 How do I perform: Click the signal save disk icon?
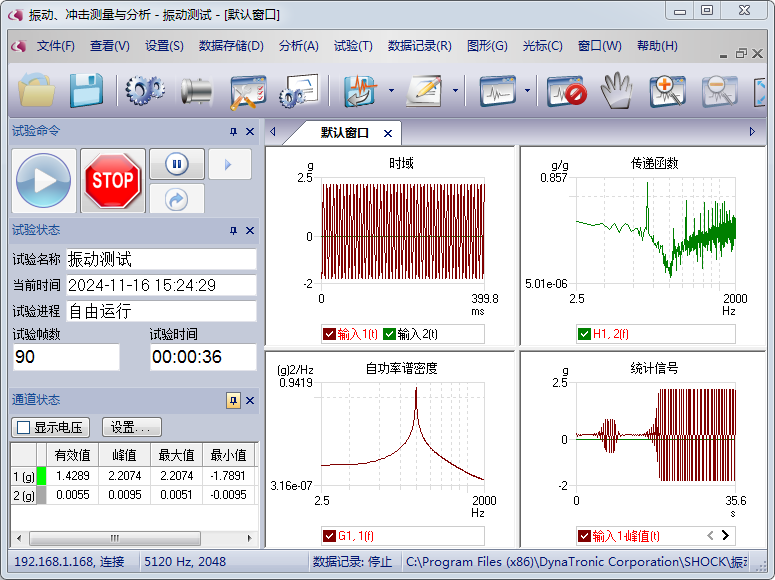pos(361,90)
